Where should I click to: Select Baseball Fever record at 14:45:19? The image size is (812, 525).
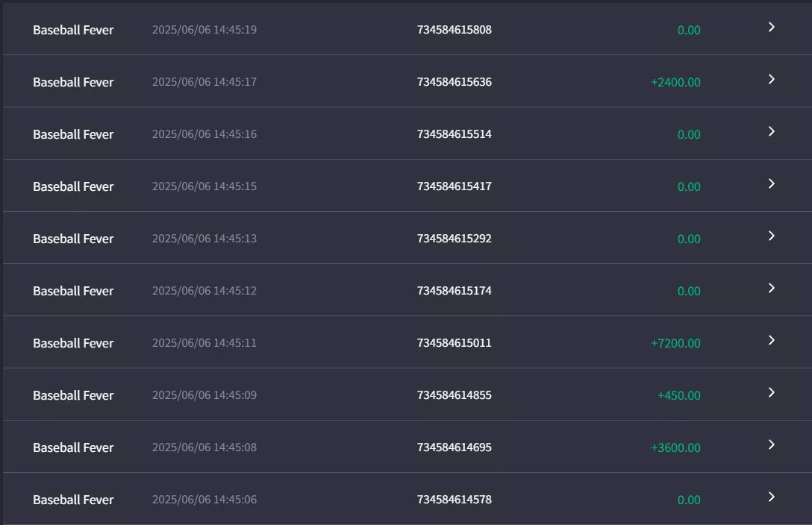click(x=407, y=29)
